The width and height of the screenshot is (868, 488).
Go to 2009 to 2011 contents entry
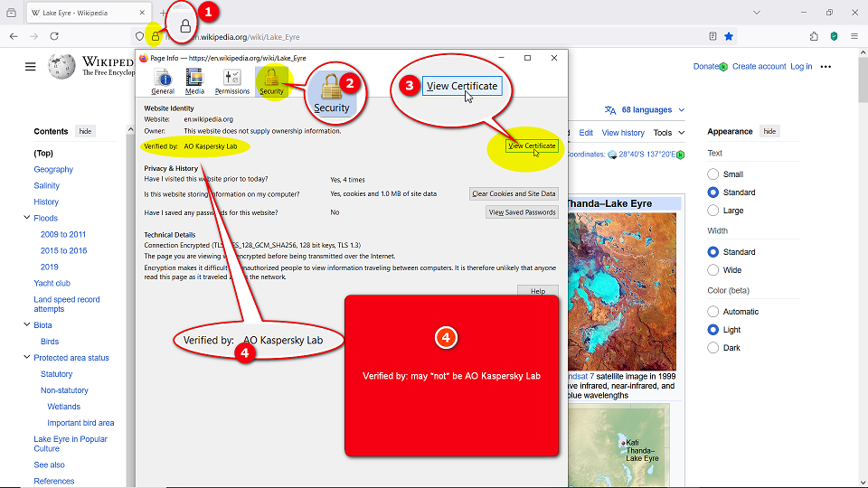point(63,235)
